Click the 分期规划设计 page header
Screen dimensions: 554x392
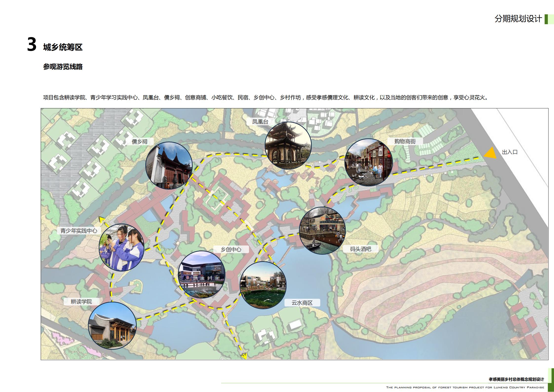pos(518,19)
